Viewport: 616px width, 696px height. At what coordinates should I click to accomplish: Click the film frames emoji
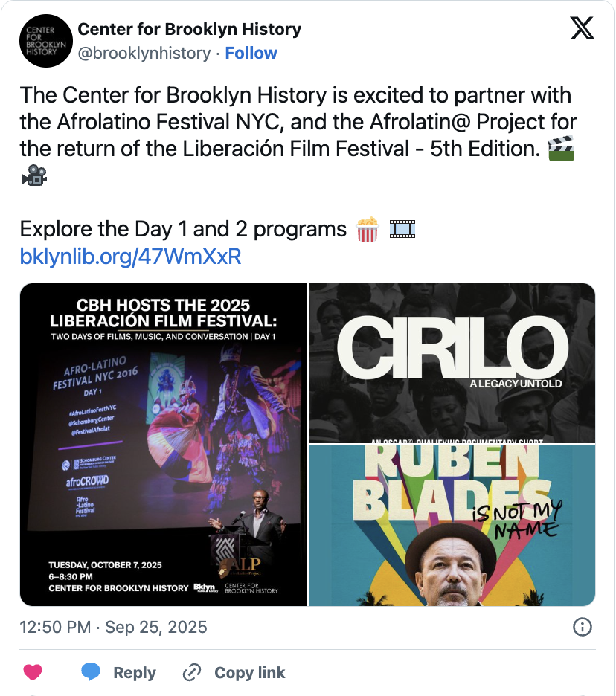402,229
